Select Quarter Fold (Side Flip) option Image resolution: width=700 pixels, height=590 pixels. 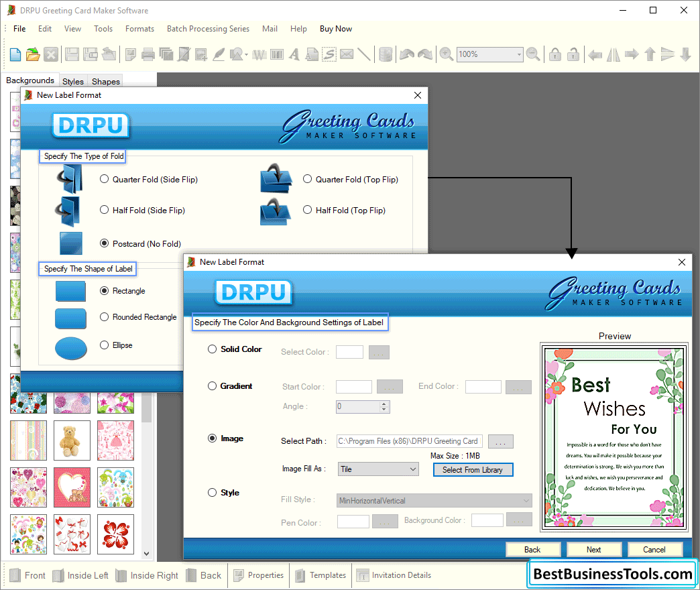click(x=104, y=179)
